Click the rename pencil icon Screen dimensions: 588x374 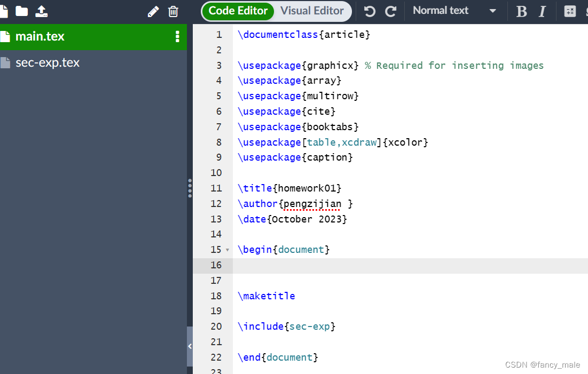coord(153,12)
